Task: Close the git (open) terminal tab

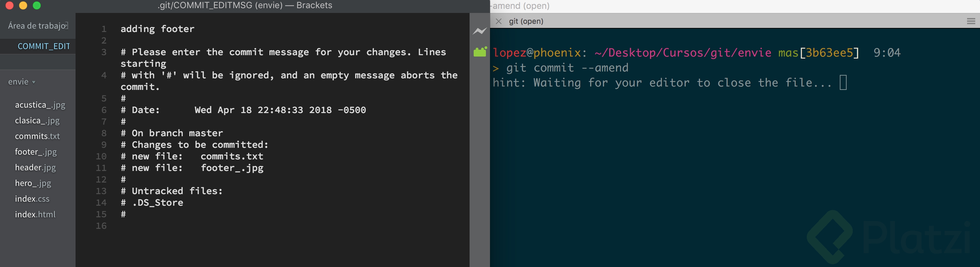Action: (499, 21)
